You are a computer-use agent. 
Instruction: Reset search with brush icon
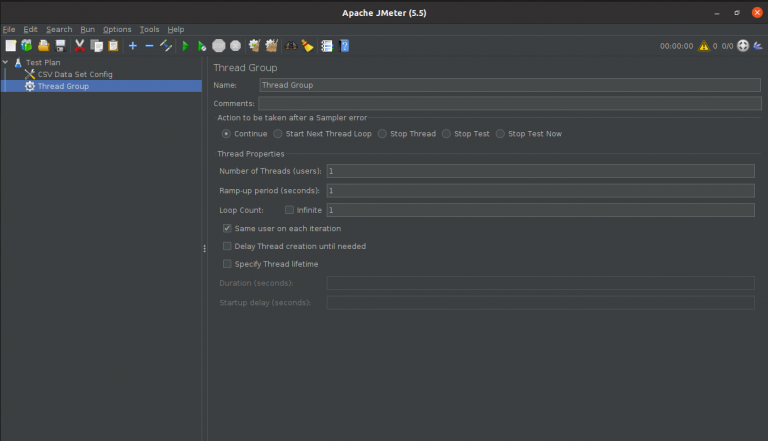coord(308,46)
